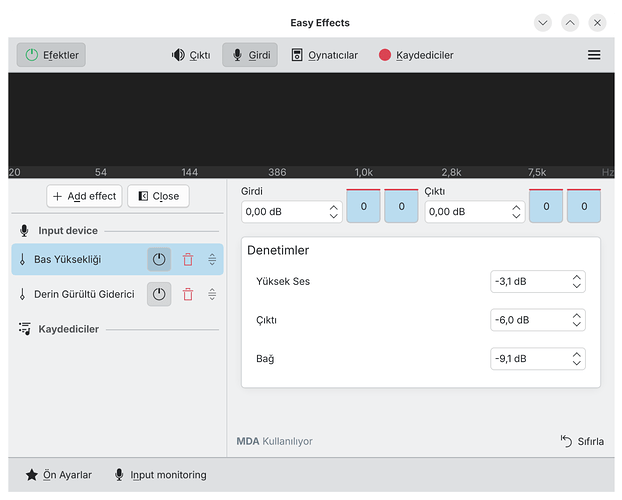Click the Denetimler Çıktı -6,0 dB field
The width and height of the screenshot is (622, 500).
[538, 320]
